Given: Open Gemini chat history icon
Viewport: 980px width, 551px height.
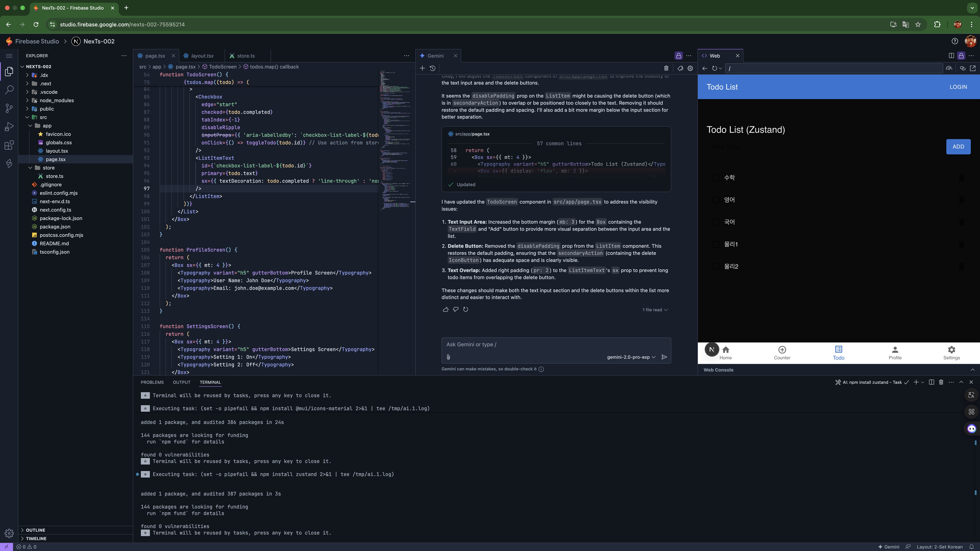Looking at the screenshot, I should [x=433, y=68].
